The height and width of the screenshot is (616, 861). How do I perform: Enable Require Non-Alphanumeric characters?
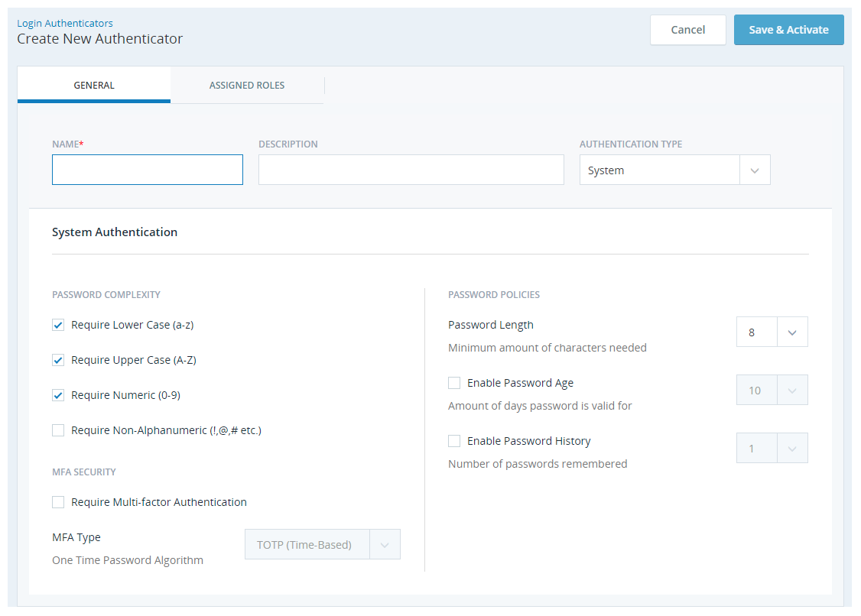point(58,430)
